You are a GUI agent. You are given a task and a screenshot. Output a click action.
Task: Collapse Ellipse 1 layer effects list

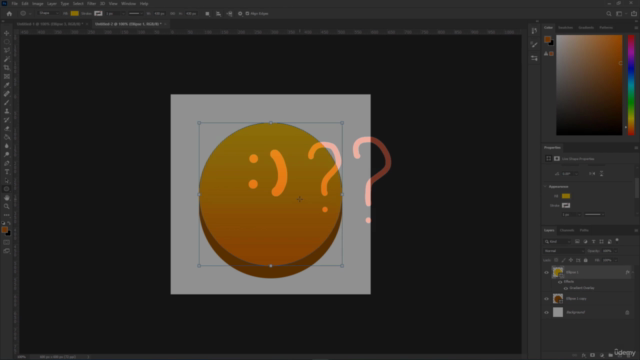633,272
